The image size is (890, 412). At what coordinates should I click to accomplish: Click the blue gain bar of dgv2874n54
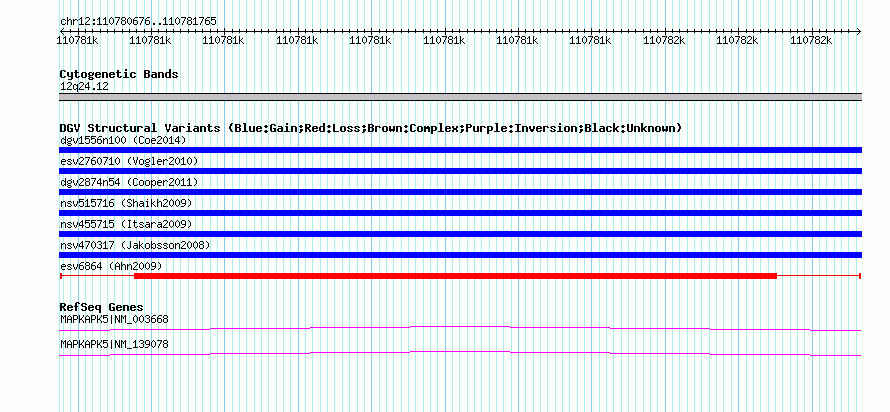(460, 192)
